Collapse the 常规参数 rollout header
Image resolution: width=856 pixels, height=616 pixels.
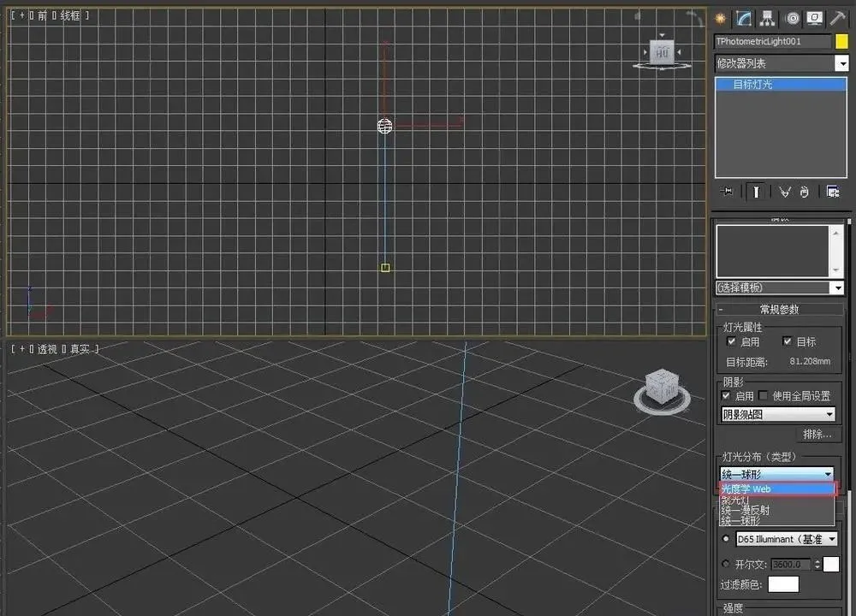(779, 310)
